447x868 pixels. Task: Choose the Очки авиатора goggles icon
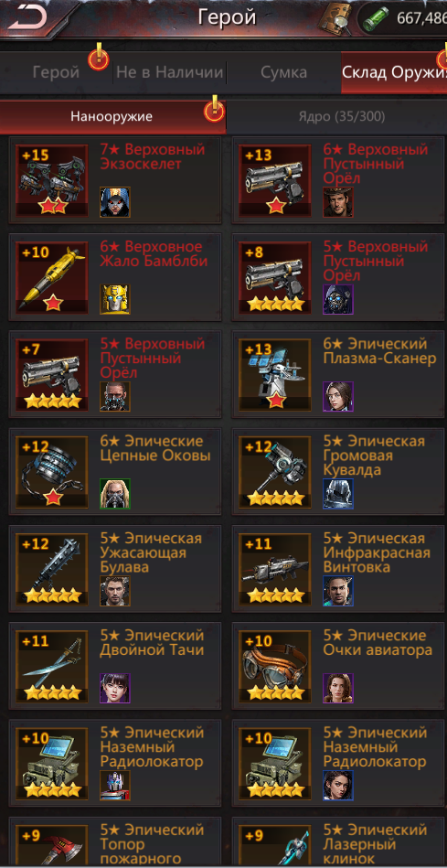pos(275,667)
